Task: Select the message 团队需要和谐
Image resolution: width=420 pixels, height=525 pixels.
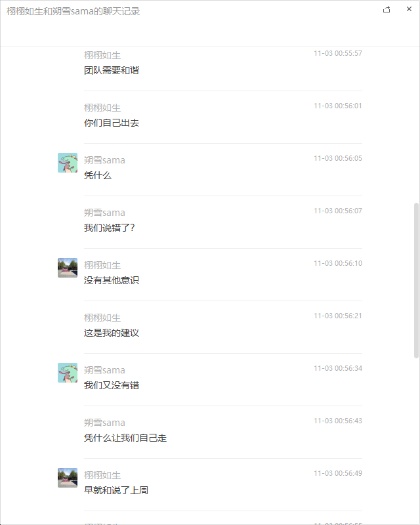Action: pyautogui.click(x=112, y=70)
